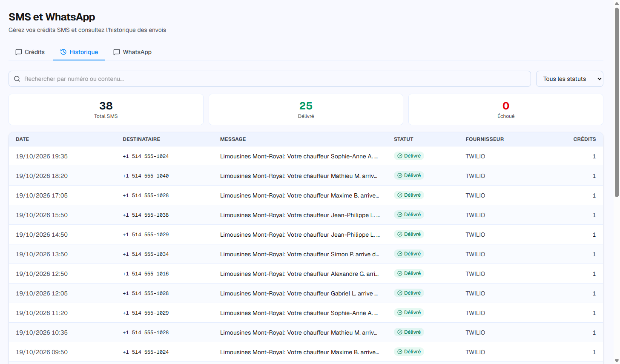This screenshot has width=620, height=364.
Task: Click the magnifier icon in the search box
Action: 17,79
